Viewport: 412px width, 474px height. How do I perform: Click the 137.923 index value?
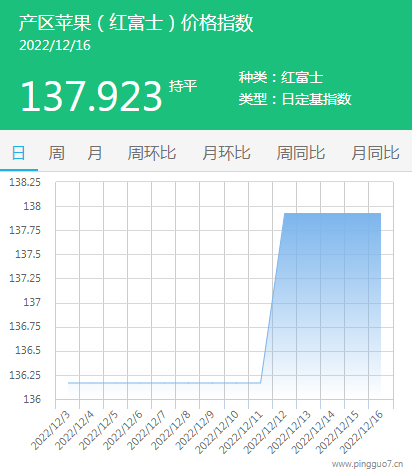pyautogui.click(x=91, y=96)
